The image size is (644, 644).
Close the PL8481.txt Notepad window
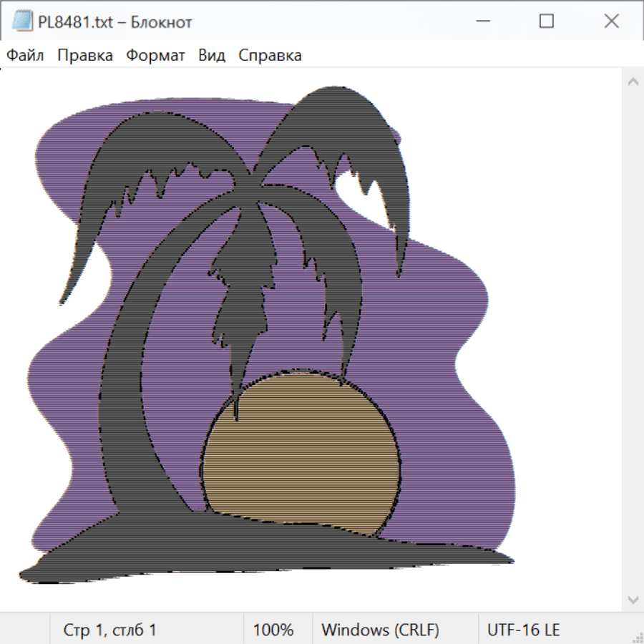coord(611,21)
